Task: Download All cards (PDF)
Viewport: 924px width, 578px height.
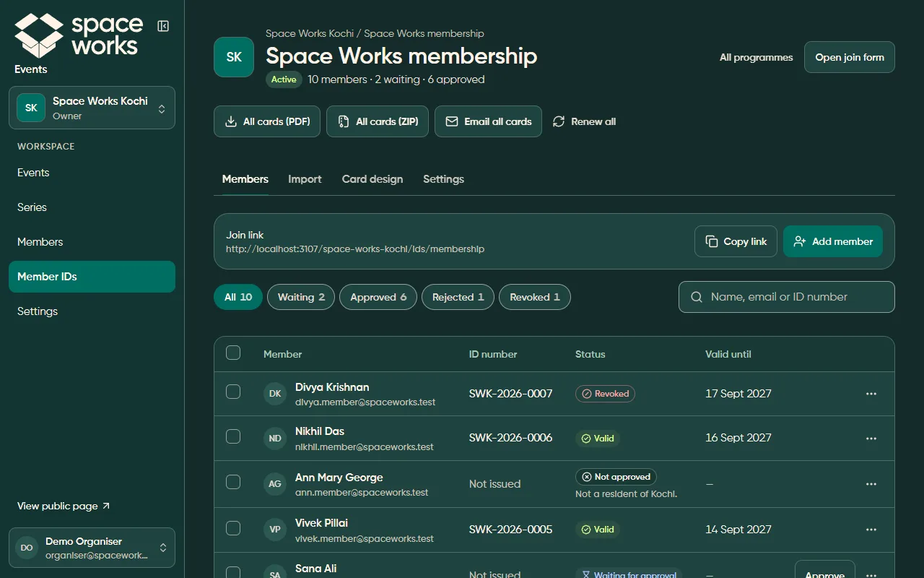Action: [x=267, y=121]
